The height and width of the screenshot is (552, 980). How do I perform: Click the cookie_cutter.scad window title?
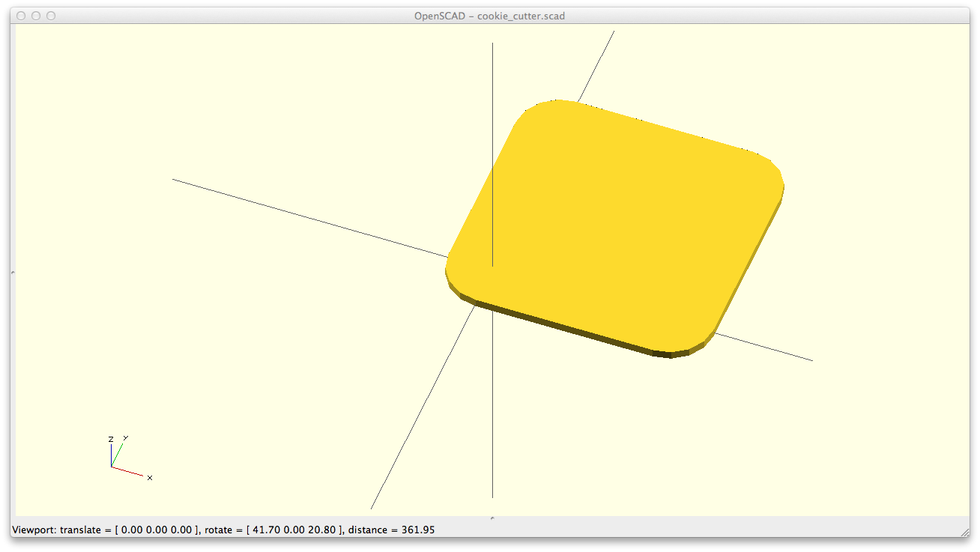coord(490,16)
